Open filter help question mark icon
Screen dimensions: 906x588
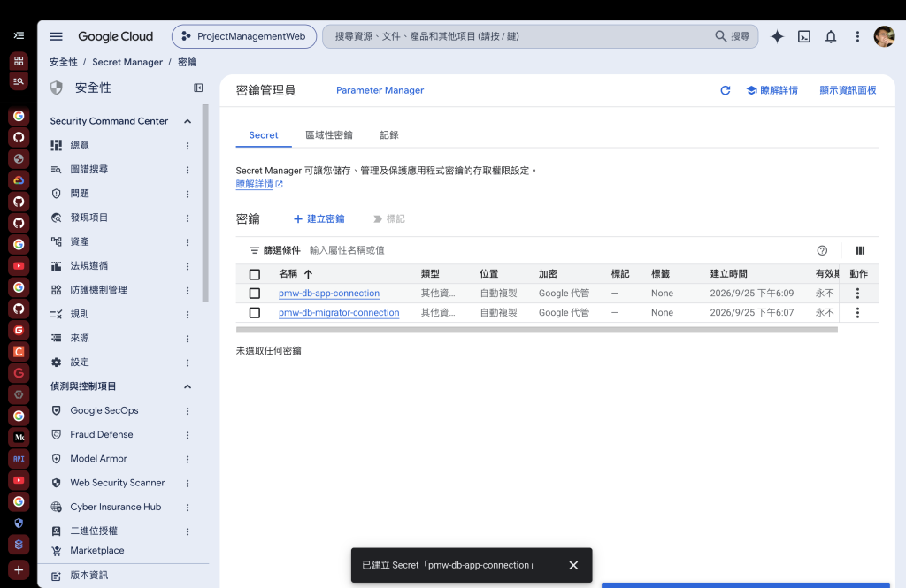pyautogui.click(x=822, y=250)
